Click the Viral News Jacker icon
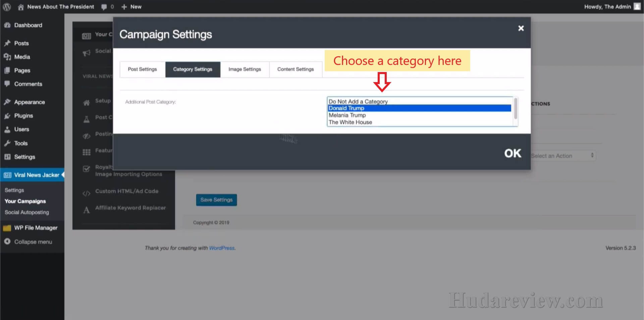 (x=7, y=175)
